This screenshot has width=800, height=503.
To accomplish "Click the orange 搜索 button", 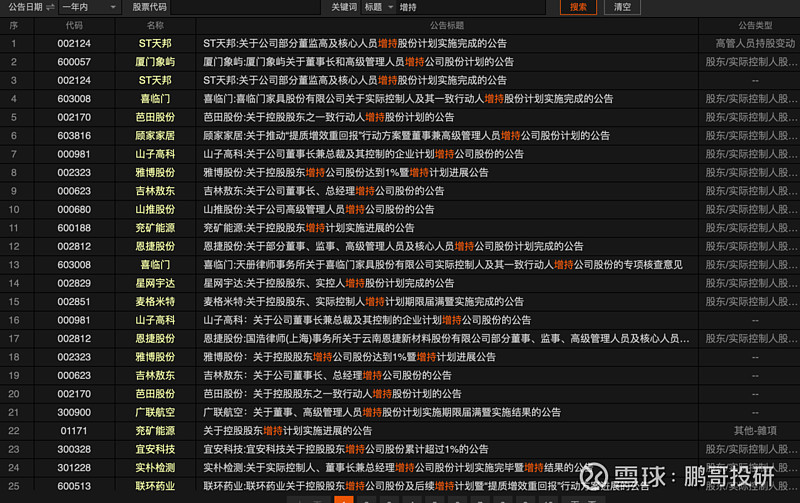I will tap(578, 7).
